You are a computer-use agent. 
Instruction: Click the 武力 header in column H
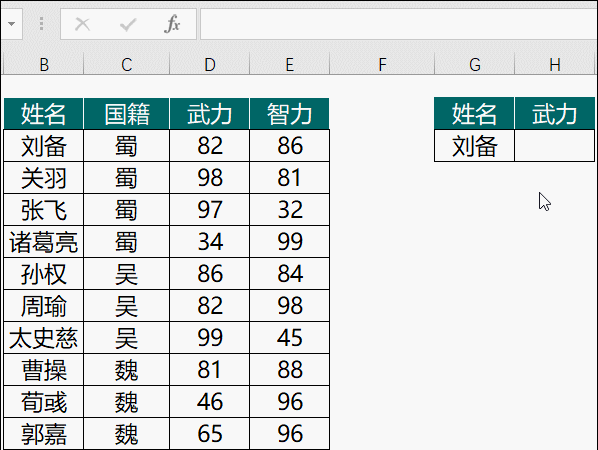pos(555,114)
